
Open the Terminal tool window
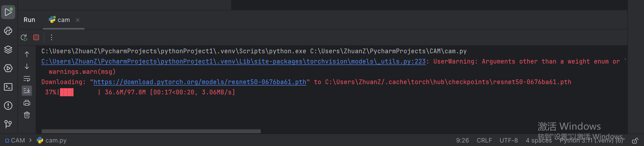[x=8, y=87]
